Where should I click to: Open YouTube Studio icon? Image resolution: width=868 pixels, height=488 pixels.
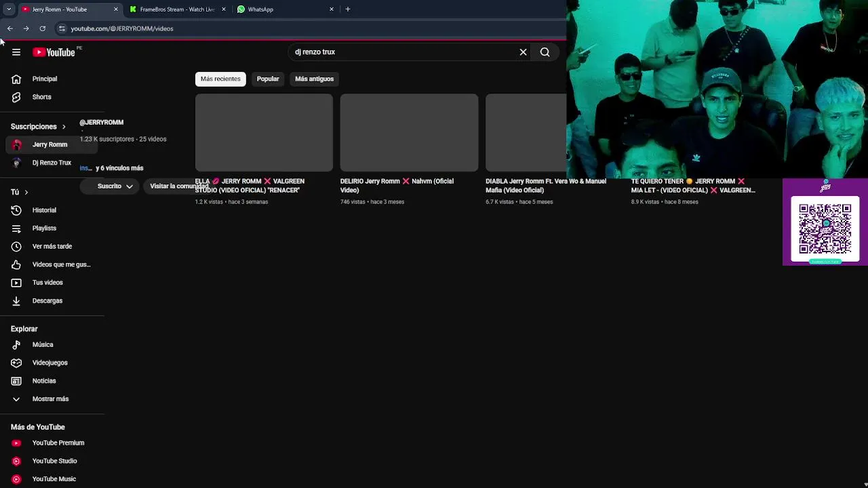point(16,461)
